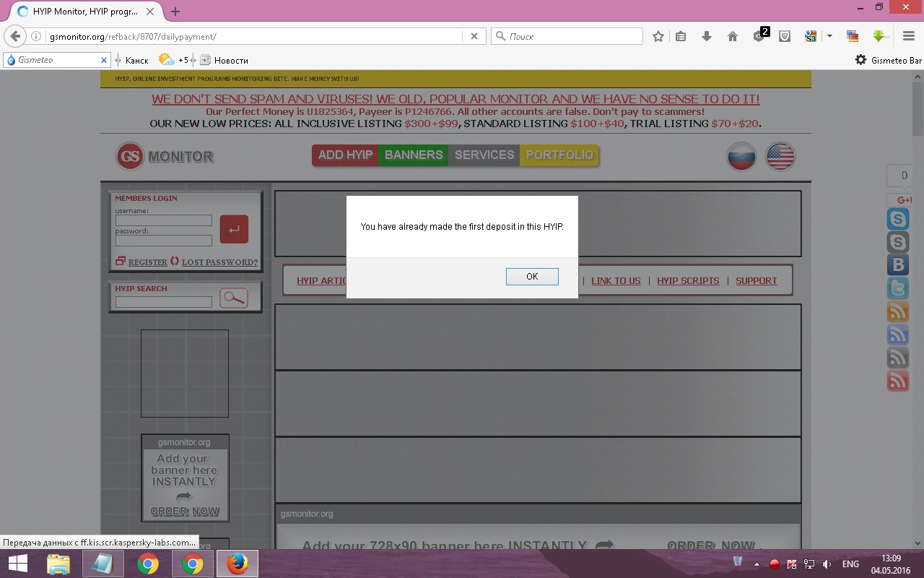
Task: Open the Канск city weather selector
Action: pyautogui.click(x=136, y=60)
